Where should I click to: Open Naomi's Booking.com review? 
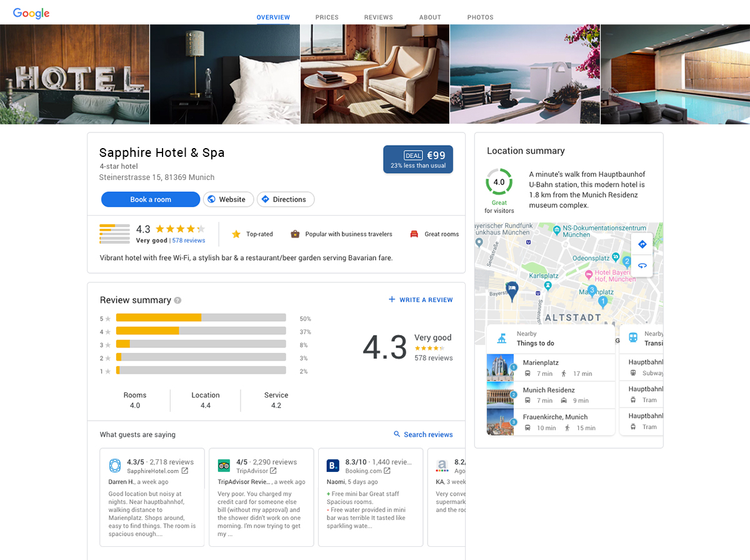click(x=371, y=497)
